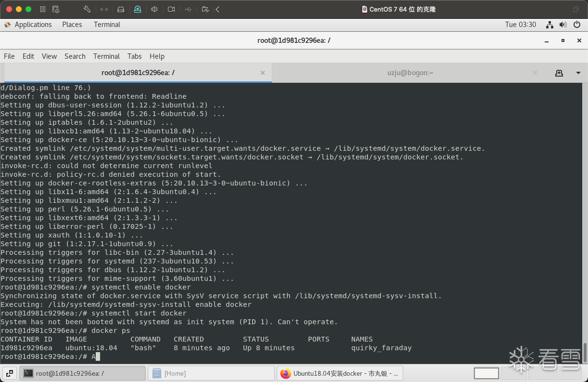Viewport: 588px width, 382px height.
Task: Click the USB device icon
Action: pos(188,9)
